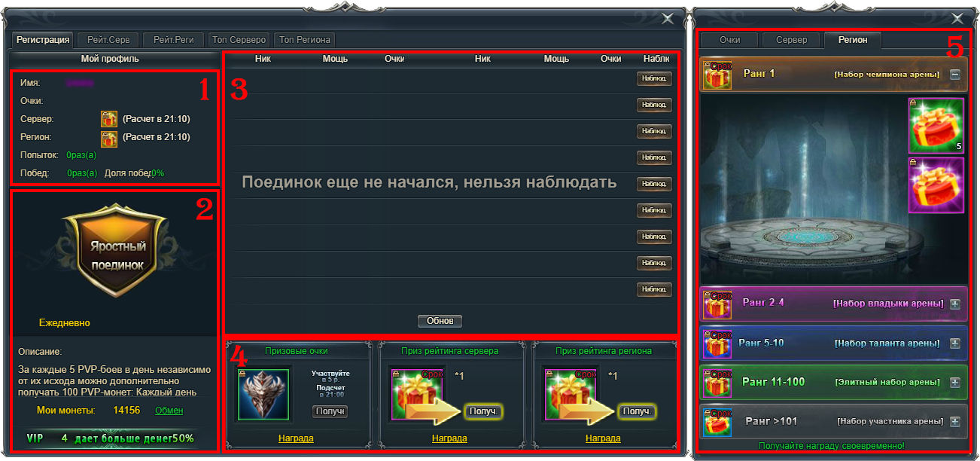Expand the Ранг >101 reward section
This screenshot has height=461, width=980.
[955, 421]
